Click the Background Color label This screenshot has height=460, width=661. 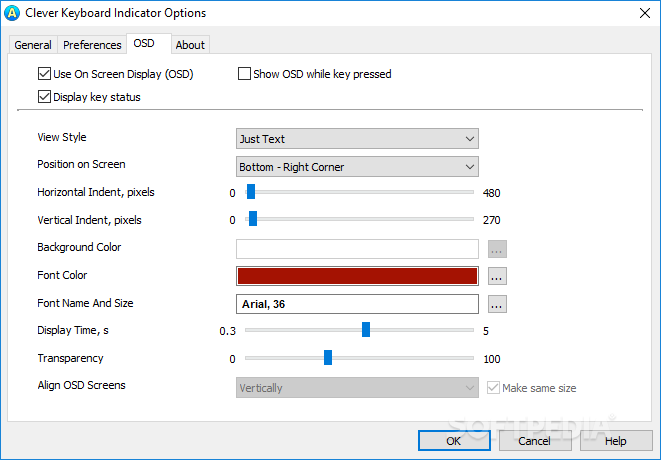[x=79, y=247]
